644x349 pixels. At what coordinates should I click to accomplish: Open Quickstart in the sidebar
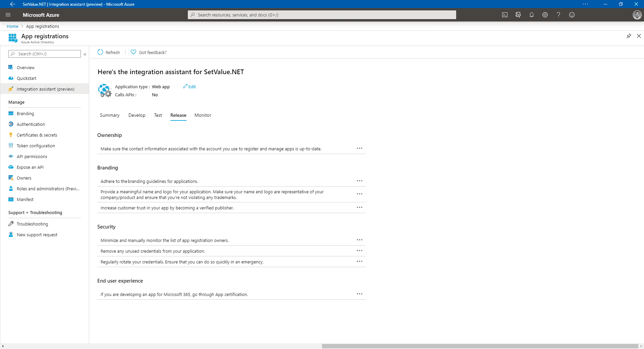pos(26,78)
